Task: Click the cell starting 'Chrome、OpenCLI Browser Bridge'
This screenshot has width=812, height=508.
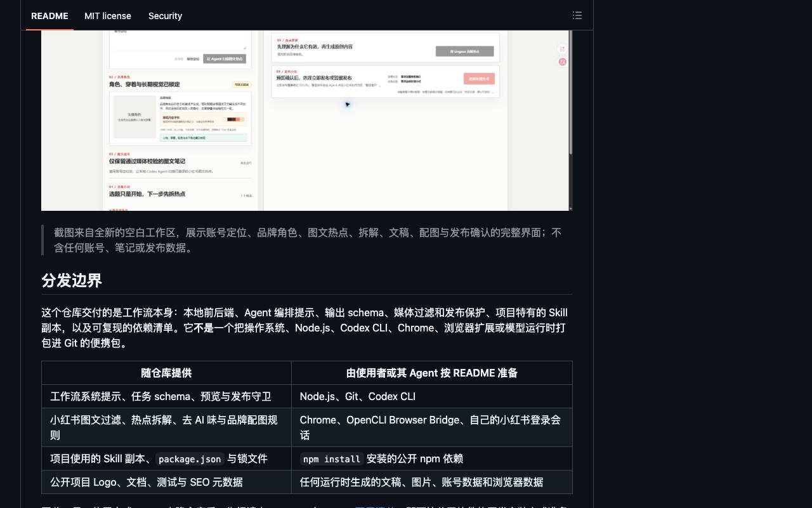Action: [x=432, y=427]
